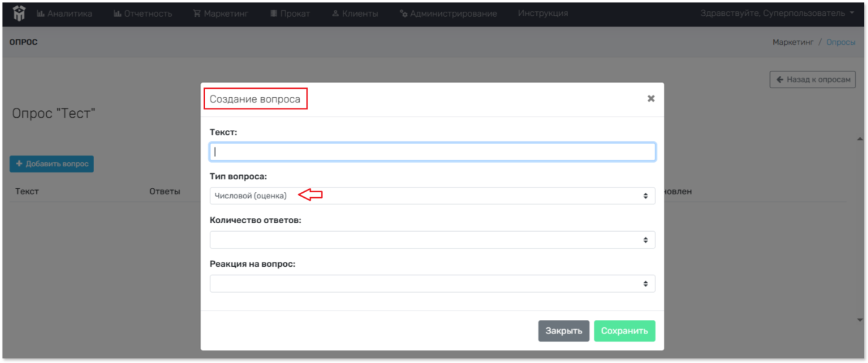Open the Отчетность menu

click(143, 14)
